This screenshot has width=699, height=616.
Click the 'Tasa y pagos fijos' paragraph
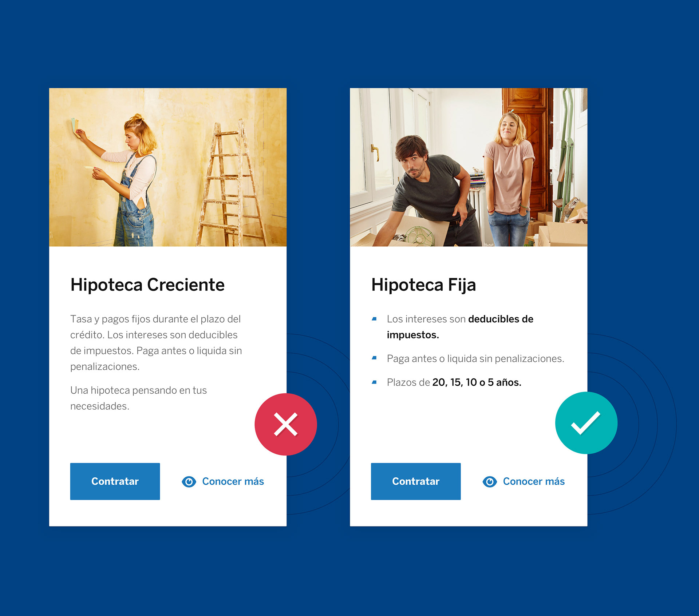coord(156,343)
